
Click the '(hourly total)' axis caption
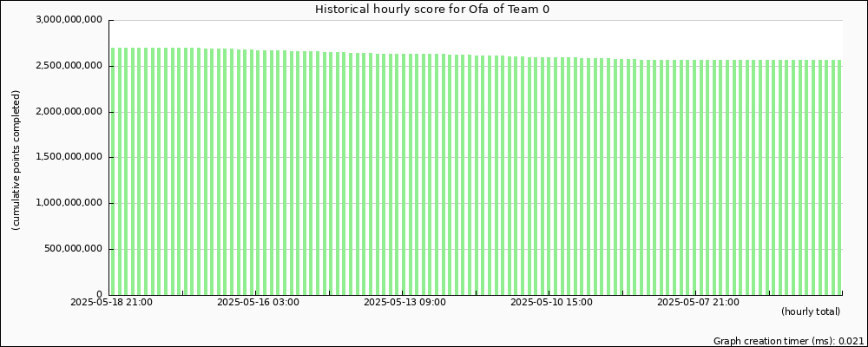coord(811,311)
